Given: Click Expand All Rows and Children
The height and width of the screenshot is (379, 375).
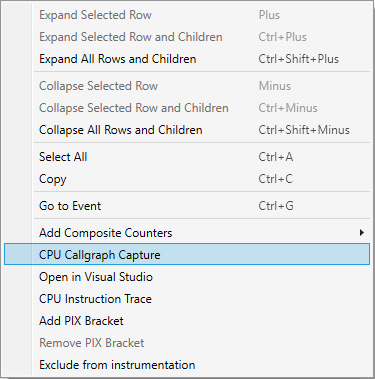Looking at the screenshot, I should [187, 59].
